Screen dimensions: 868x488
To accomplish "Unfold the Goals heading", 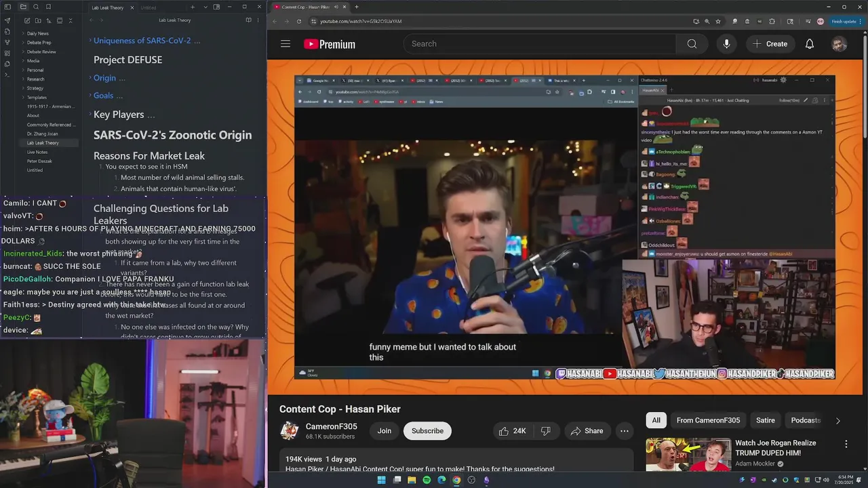I will point(90,96).
